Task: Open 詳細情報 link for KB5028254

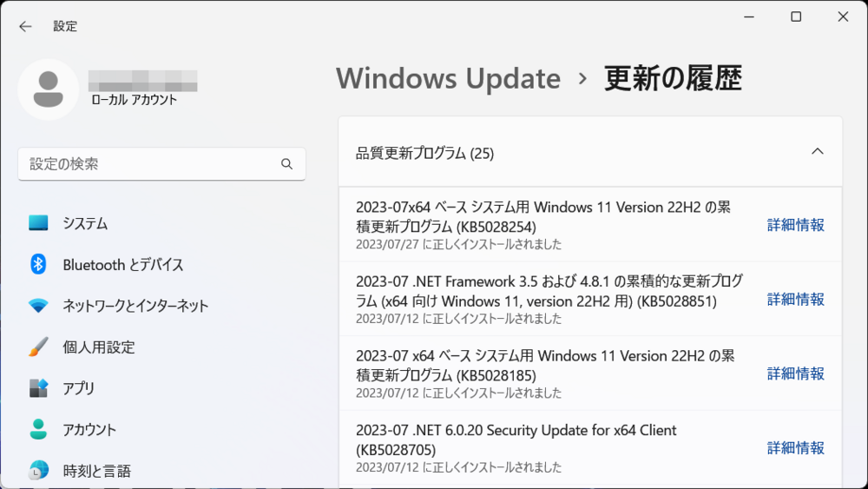Action: 795,225
